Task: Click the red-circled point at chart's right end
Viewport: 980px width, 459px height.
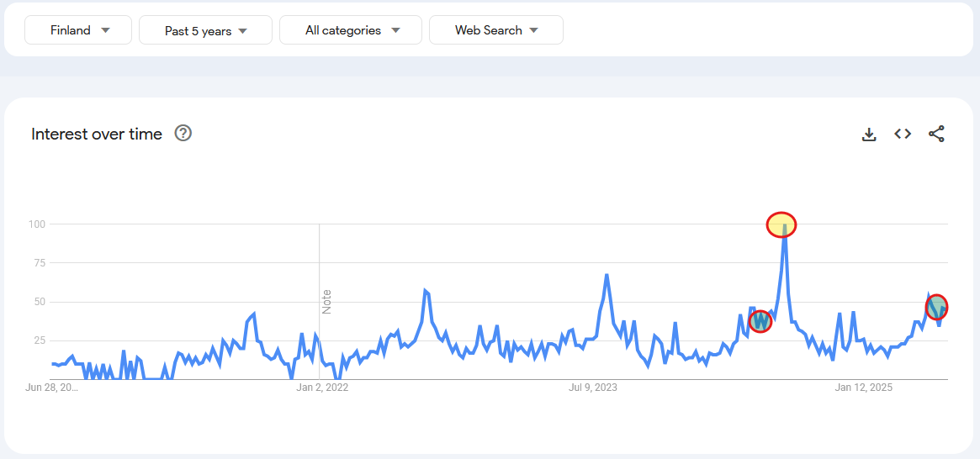Action: (936, 307)
